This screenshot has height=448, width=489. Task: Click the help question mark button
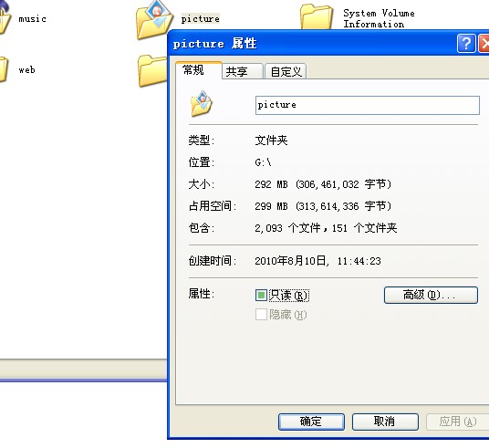tap(466, 44)
